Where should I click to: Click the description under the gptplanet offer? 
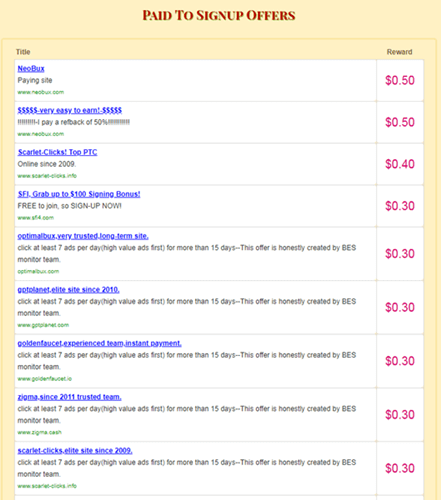[x=187, y=307]
